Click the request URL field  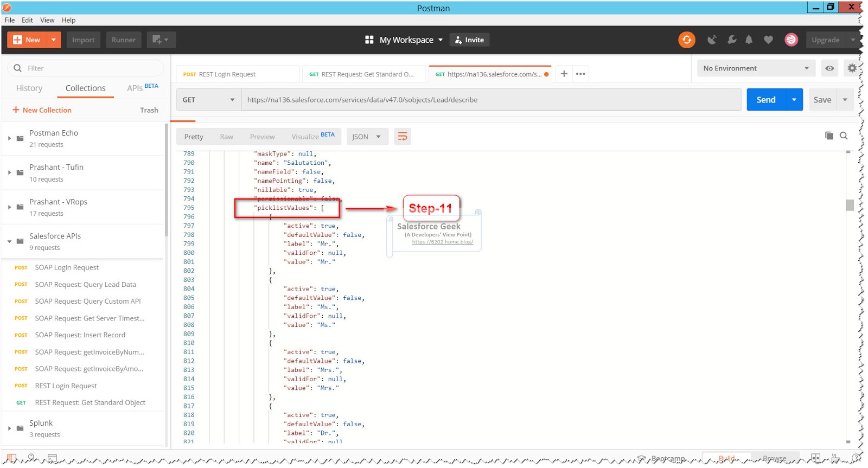pyautogui.click(x=492, y=100)
